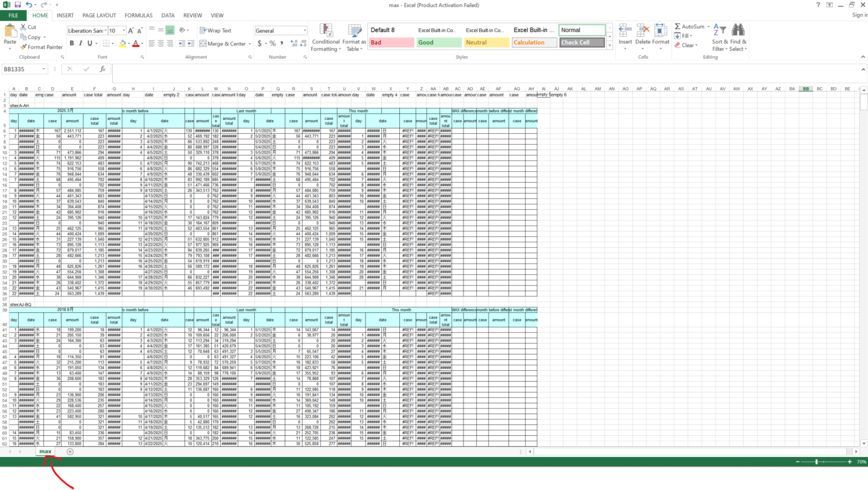Viewport: 868px width, 490px height.
Task: Select the Bad cell style
Action: [391, 42]
